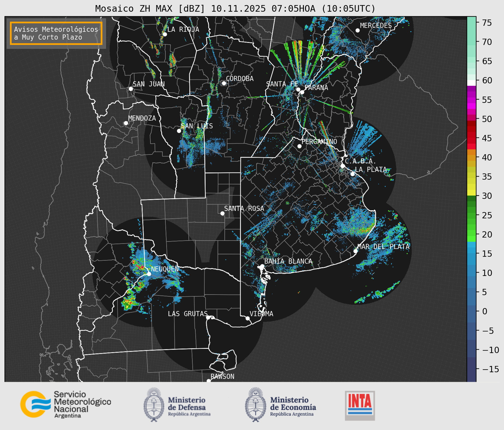Click the 'SAN JUAN' map label
The height and width of the screenshot is (430, 504).
coord(149,84)
